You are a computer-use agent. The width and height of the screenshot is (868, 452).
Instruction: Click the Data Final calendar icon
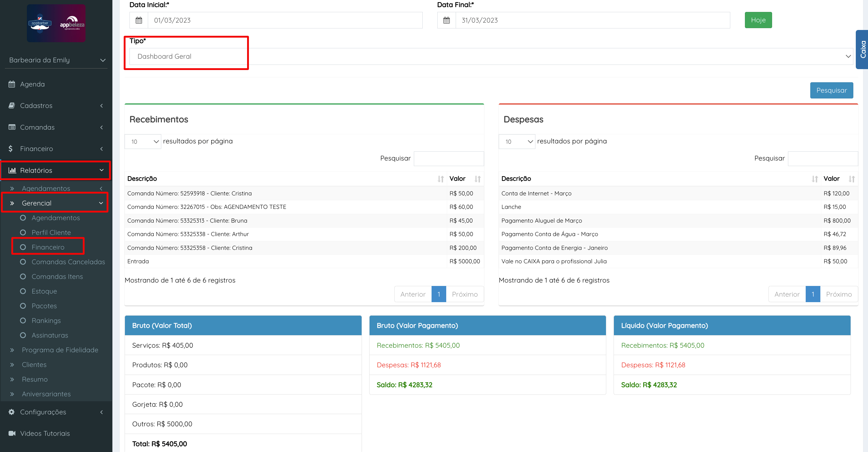[x=446, y=20]
